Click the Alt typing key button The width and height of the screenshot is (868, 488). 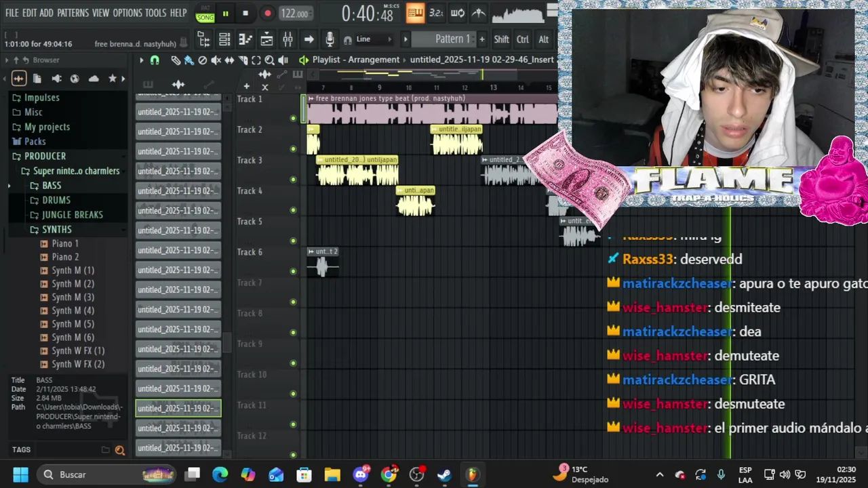[x=543, y=39]
